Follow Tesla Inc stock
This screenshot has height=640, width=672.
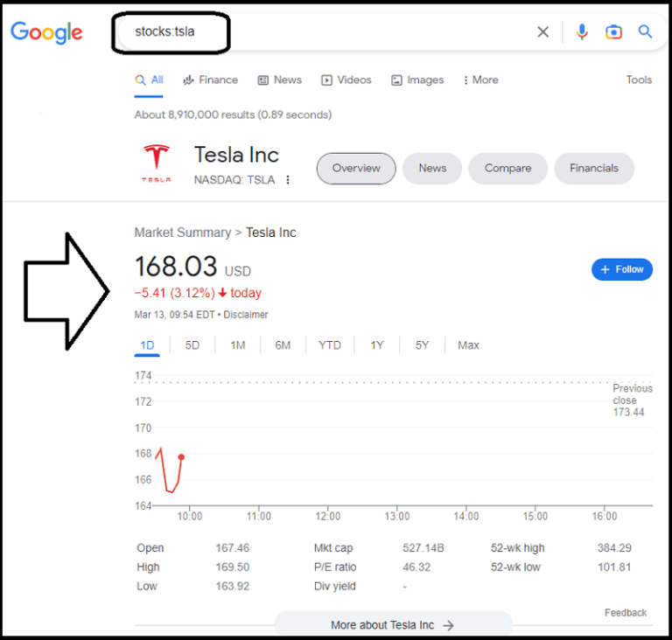pyautogui.click(x=621, y=269)
